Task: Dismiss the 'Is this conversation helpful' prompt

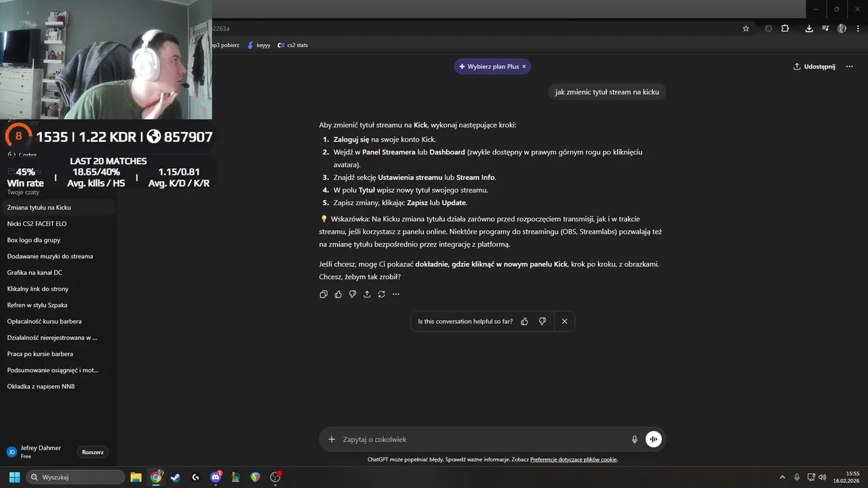Action: (x=564, y=321)
